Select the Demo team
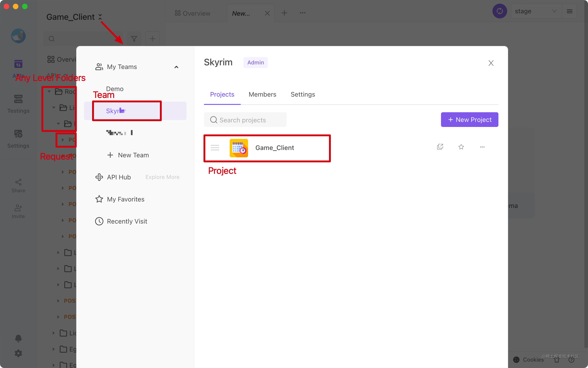The height and width of the screenshot is (368, 588). coord(115,89)
